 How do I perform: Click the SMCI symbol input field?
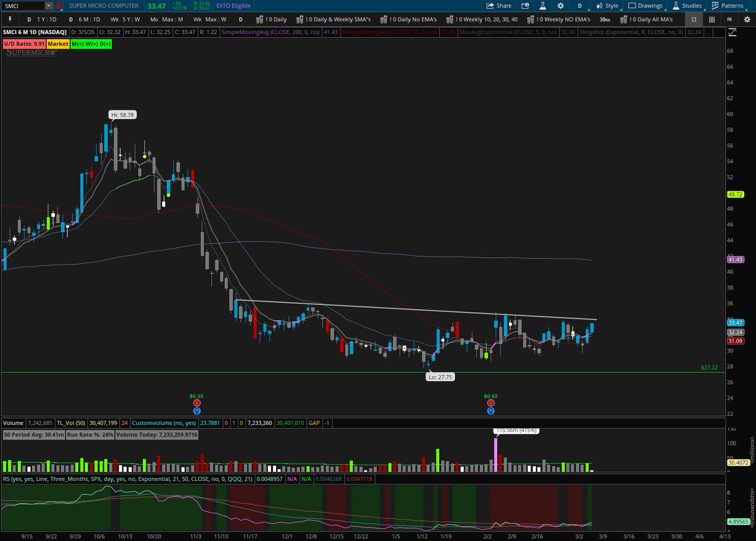point(23,6)
